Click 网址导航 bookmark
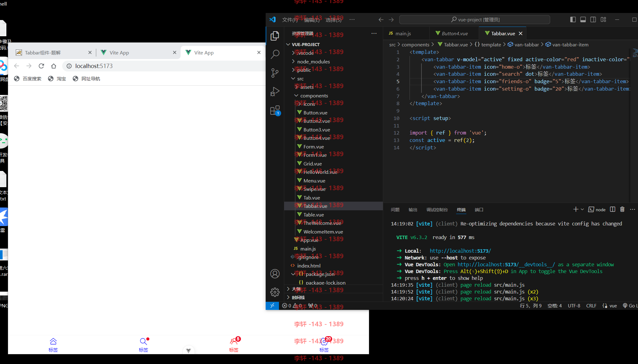638x364 pixels. [x=86, y=79]
